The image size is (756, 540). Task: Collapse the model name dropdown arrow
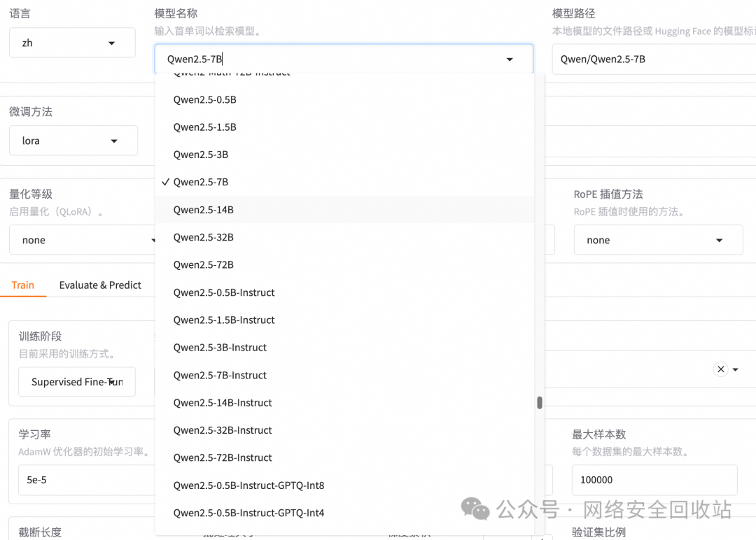(510, 59)
